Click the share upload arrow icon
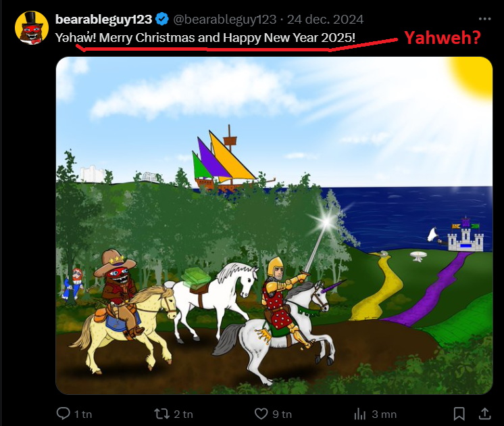The image size is (504, 426). (484, 413)
